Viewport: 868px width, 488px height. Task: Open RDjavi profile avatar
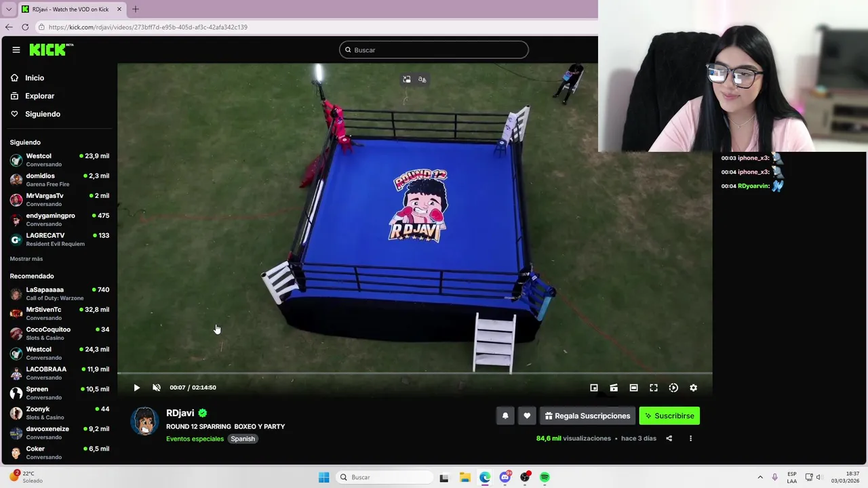click(144, 421)
